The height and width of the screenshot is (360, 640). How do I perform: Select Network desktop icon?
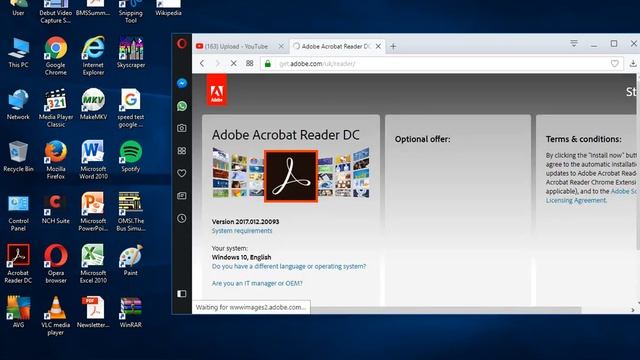(18, 105)
